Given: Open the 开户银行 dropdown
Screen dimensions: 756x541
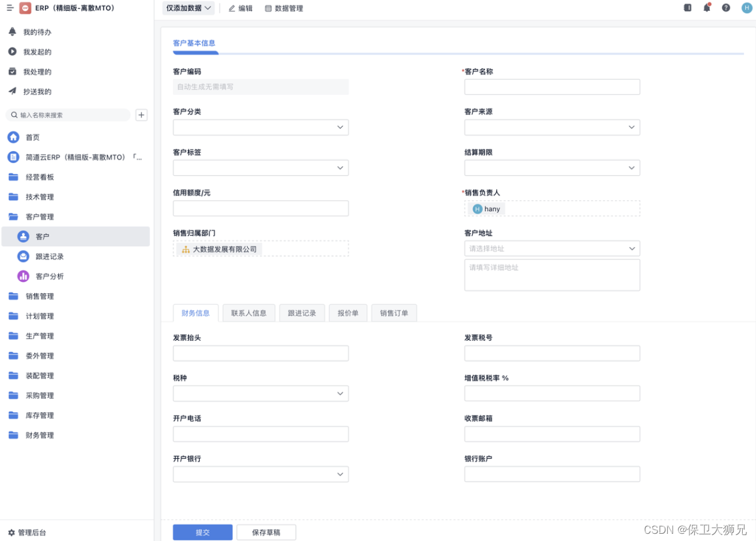Looking at the screenshot, I should pyautogui.click(x=260, y=474).
